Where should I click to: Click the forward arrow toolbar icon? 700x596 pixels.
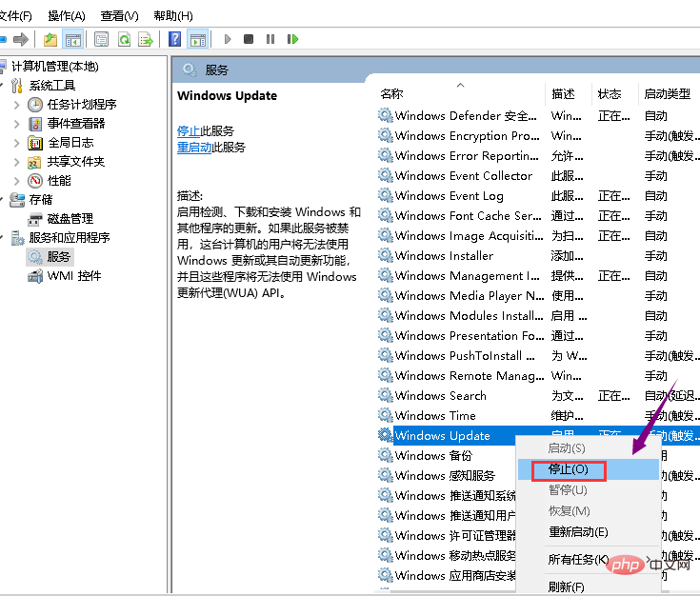(21, 39)
